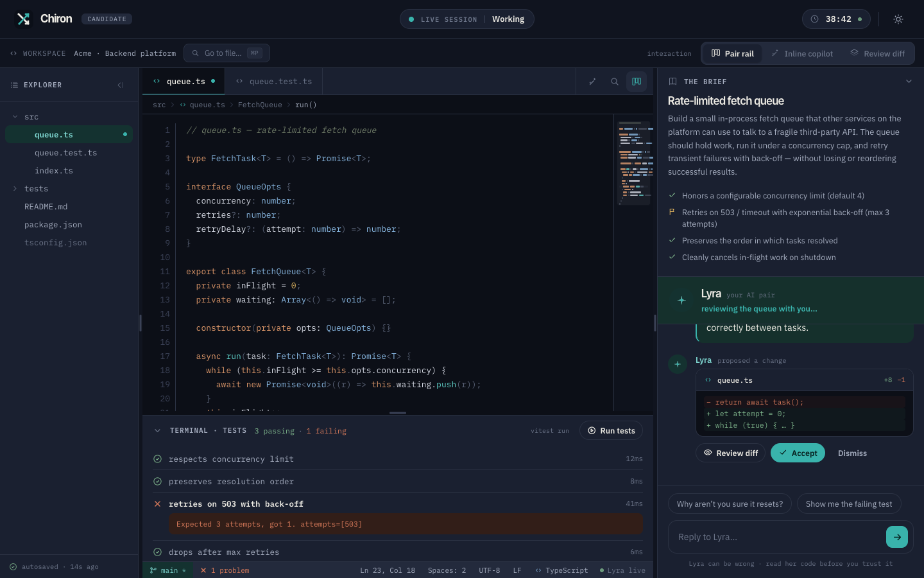The image size is (924, 578).
Task: Click the Lyra live status indicator
Action: pyautogui.click(x=622, y=570)
